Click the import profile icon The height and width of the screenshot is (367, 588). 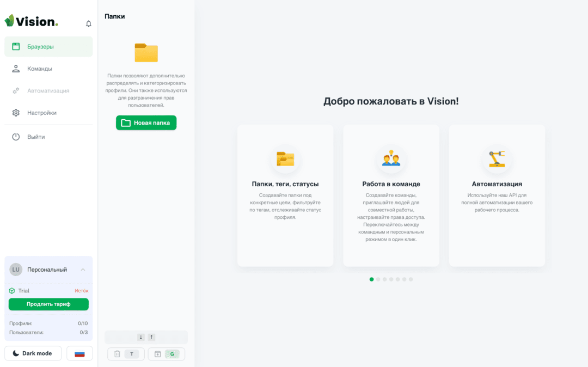pos(157,354)
